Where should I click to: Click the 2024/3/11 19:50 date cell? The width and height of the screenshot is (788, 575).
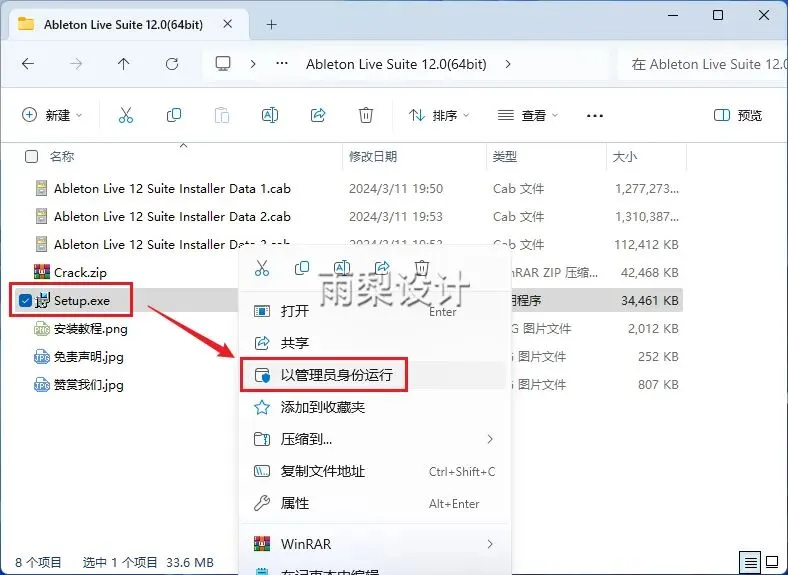click(396, 188)
